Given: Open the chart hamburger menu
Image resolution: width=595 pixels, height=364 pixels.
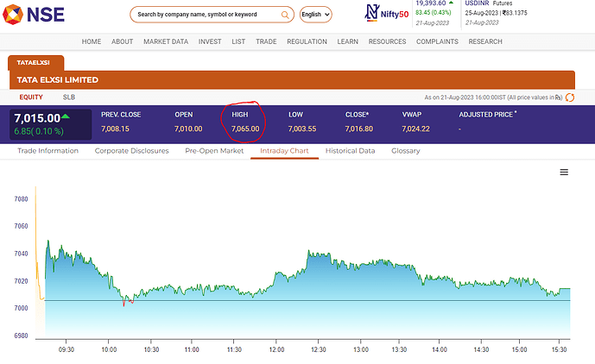Looking at the screenshot, I should pos(564,173).
